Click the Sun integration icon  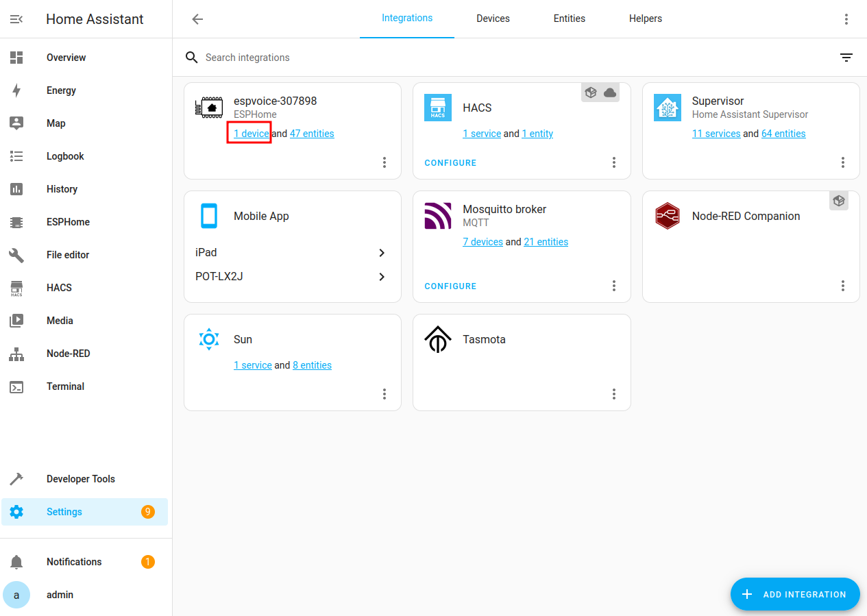[x=208, y=339]
